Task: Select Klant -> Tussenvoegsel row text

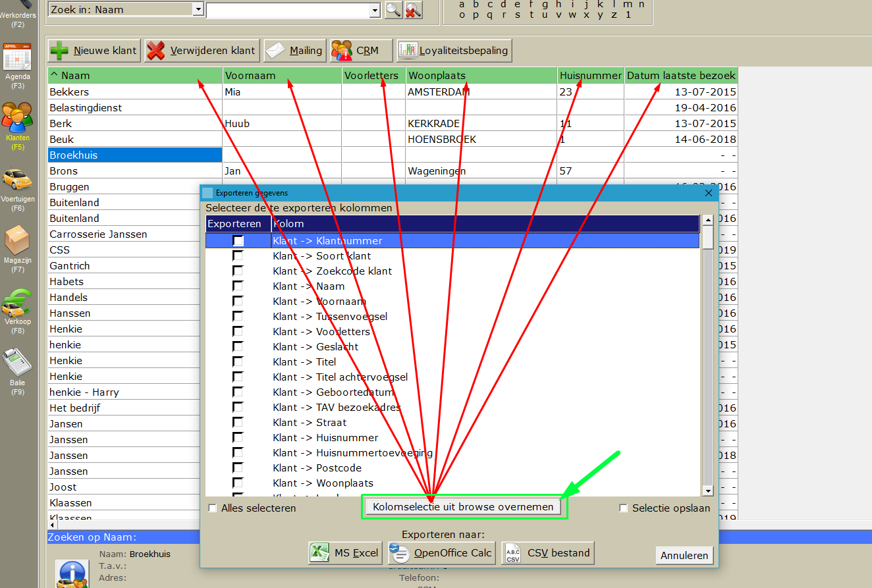Action: pyautogui.click(x=330, y=317)
